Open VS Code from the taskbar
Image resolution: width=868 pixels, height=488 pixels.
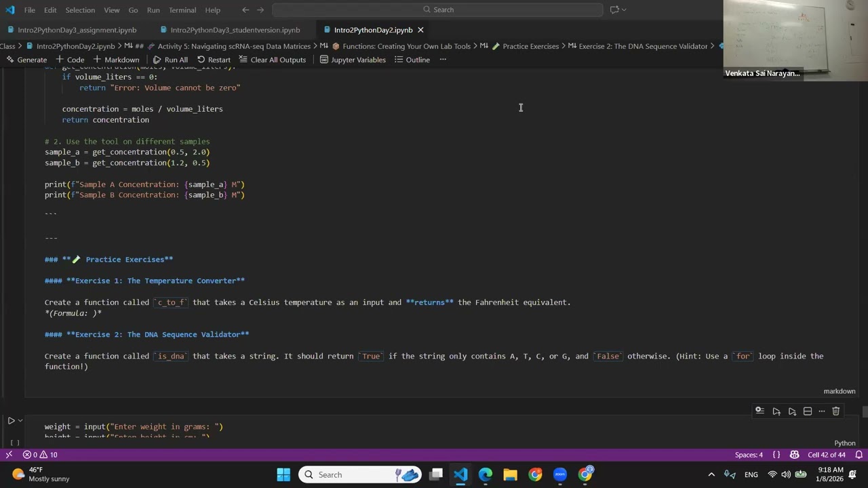[x=460, y=474]
